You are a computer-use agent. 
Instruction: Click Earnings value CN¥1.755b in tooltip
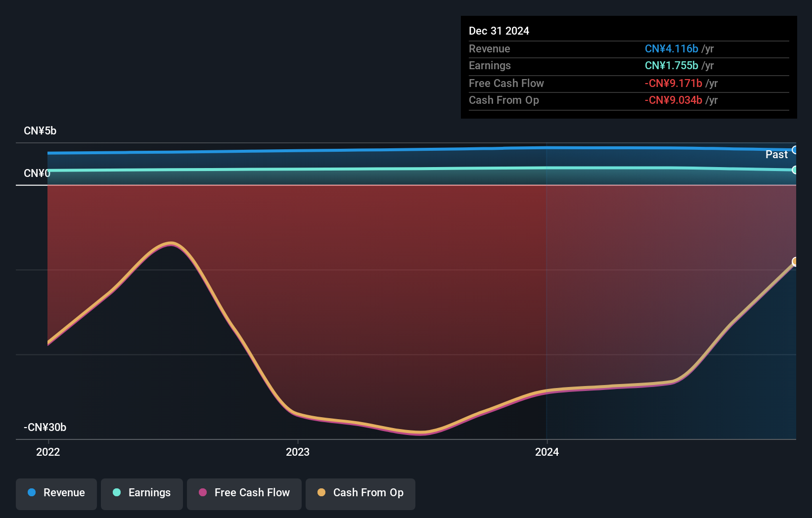(672, 66)
